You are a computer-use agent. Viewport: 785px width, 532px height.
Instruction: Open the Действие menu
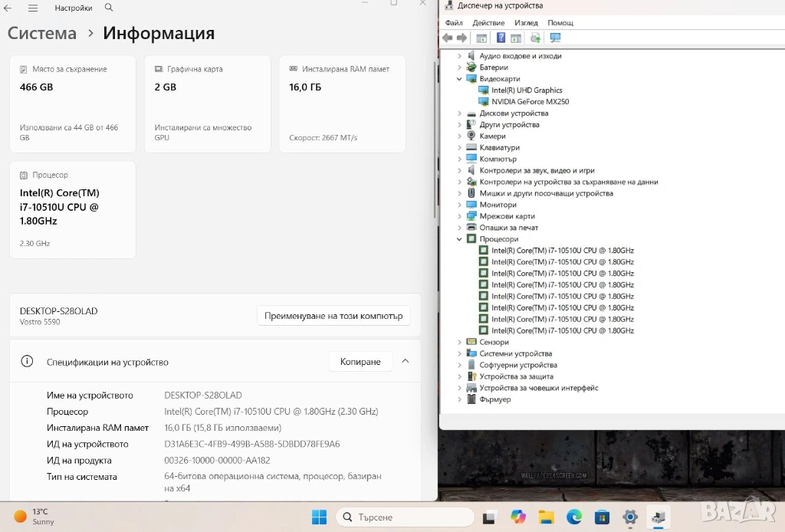coord(488,23)
